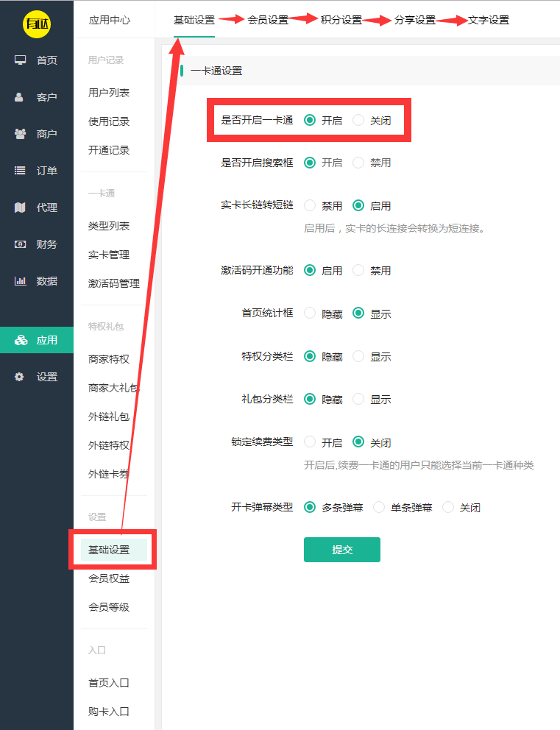Image resolution: width=560 pixels, height=730 pixels.
Task: Click the map icon beside 代理
Action: [20, 208]
